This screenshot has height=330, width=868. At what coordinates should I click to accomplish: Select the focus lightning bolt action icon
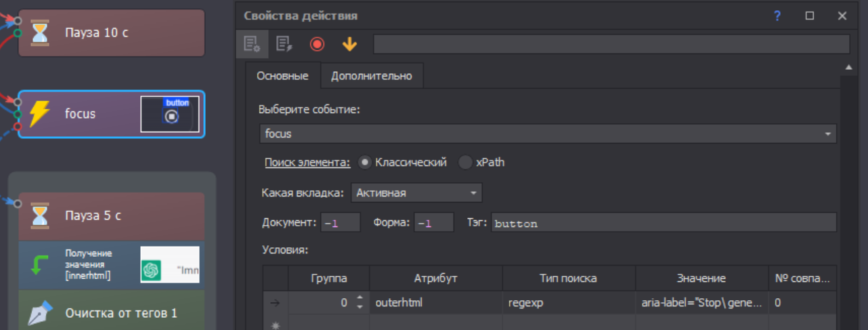(40, 114)
